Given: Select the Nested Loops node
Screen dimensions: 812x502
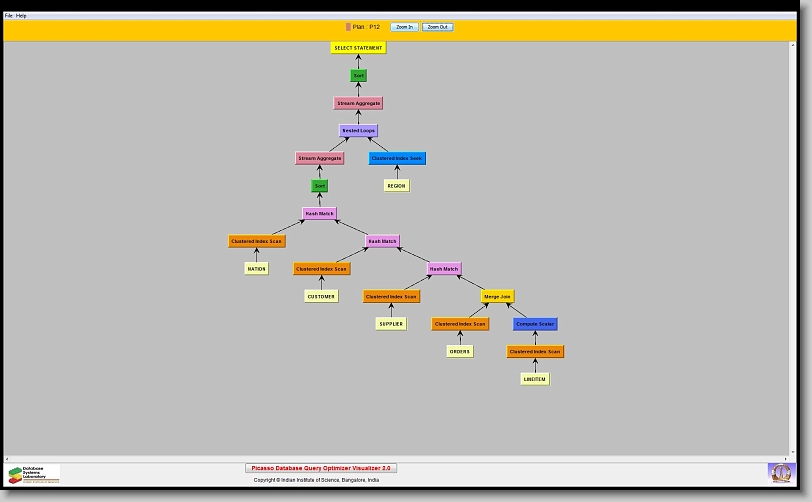Looking at the screenshot, I should point(358,131).
